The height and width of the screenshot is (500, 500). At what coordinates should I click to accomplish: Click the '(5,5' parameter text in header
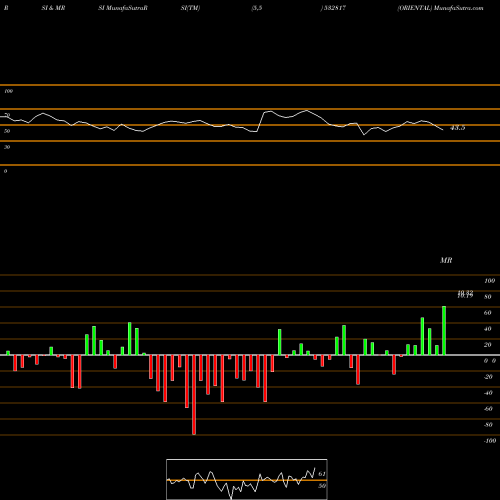pos(257,8)
